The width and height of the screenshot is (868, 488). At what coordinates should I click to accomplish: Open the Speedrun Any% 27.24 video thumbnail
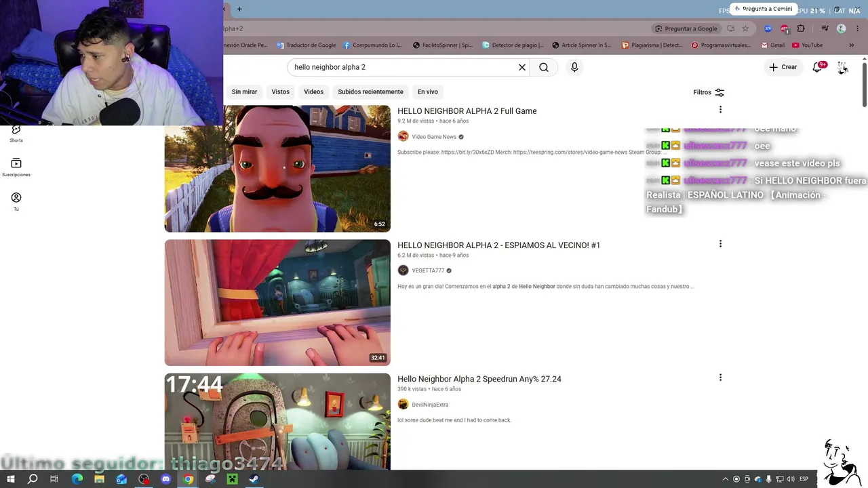point(277,421)
